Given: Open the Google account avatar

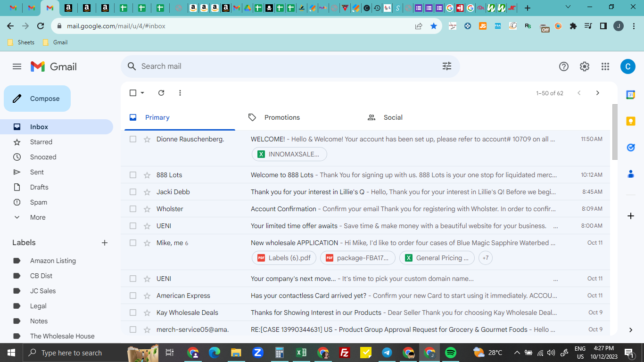Looking at the screenshot, I should click(627, 66).
